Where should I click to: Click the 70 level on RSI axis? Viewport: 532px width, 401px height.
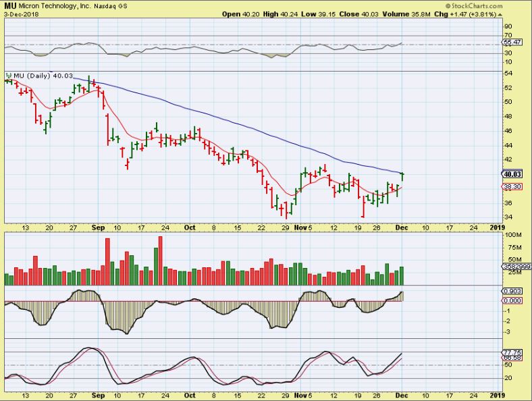(x=508, y=35)
